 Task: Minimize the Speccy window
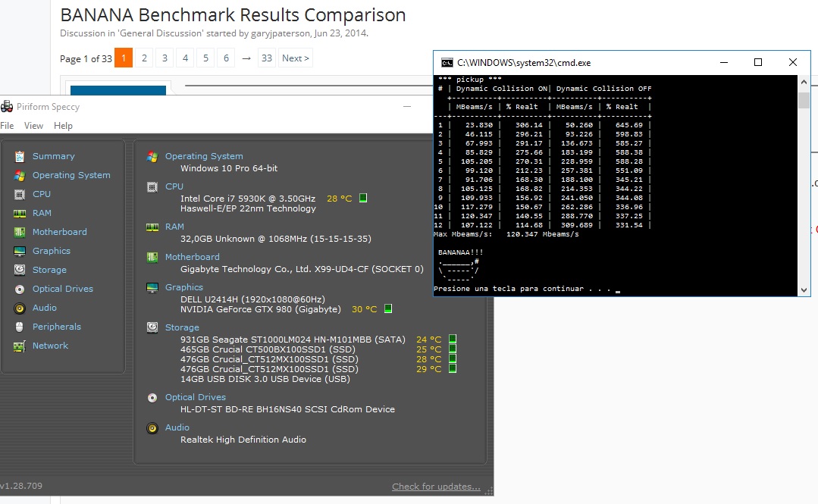407,106
